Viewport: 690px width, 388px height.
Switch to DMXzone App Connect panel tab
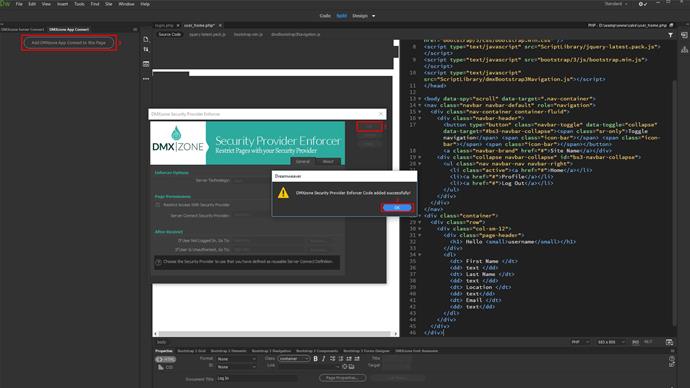point(69,29)
